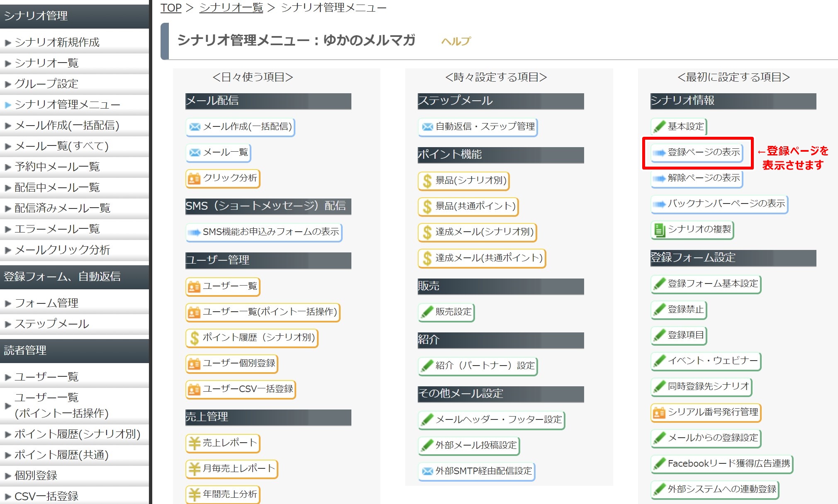Select シナリオ一覧 in sidebar
This screenshot has width=838, height=504.
(74, 63)
